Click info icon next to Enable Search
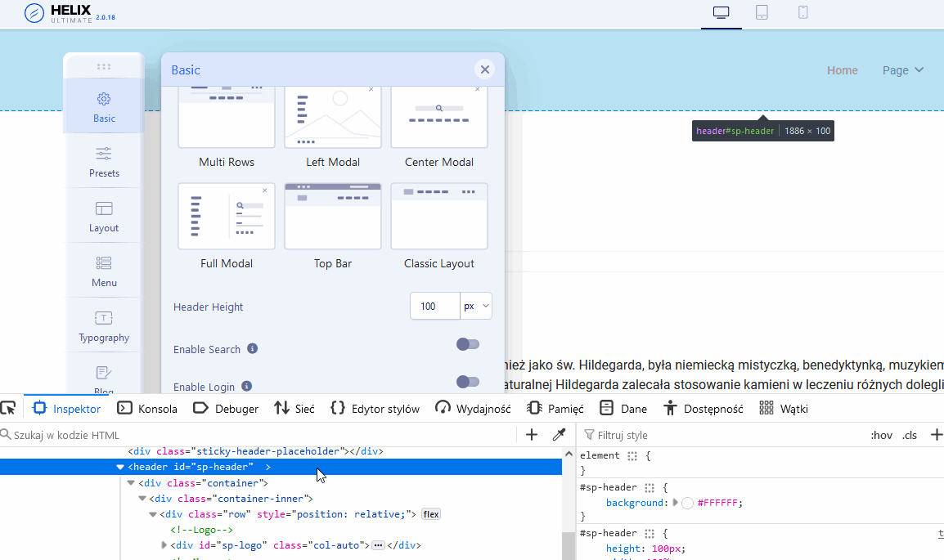944x560 pixels. [x=253, y=349]
